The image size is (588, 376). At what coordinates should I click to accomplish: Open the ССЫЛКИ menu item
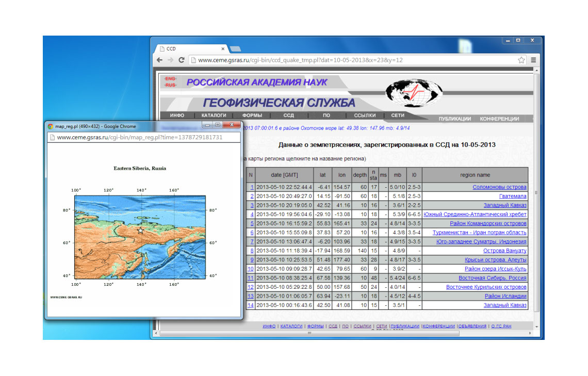click(x=365, y=116)
